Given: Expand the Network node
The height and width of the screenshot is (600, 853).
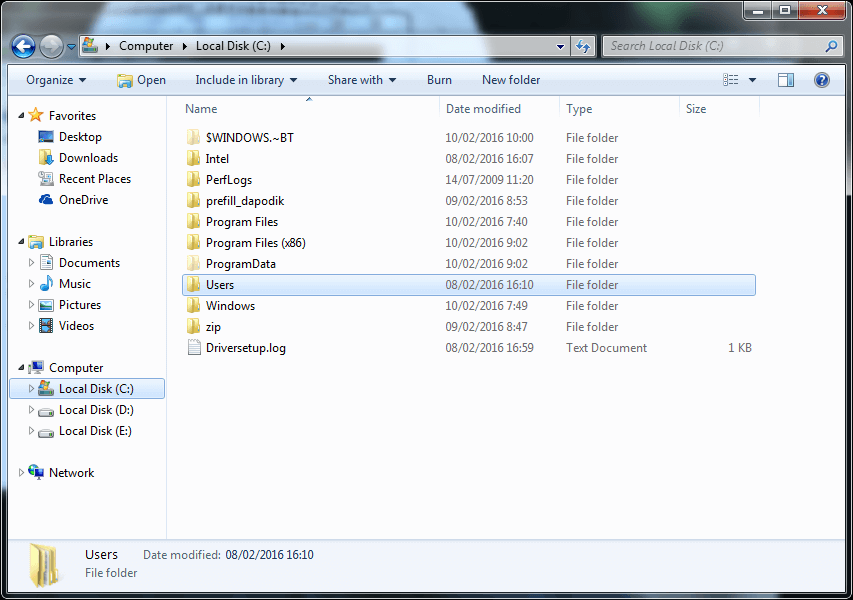Looking at the screenshot, I should point(21,473).
